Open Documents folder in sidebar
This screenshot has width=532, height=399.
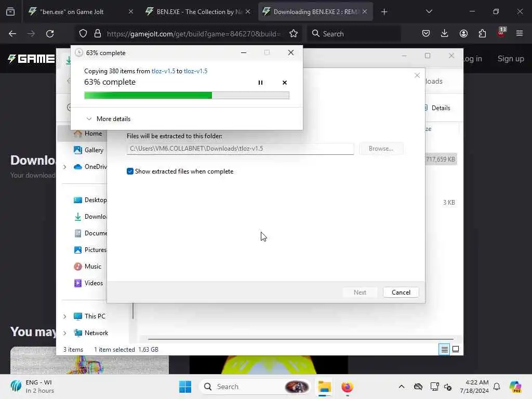90,233
